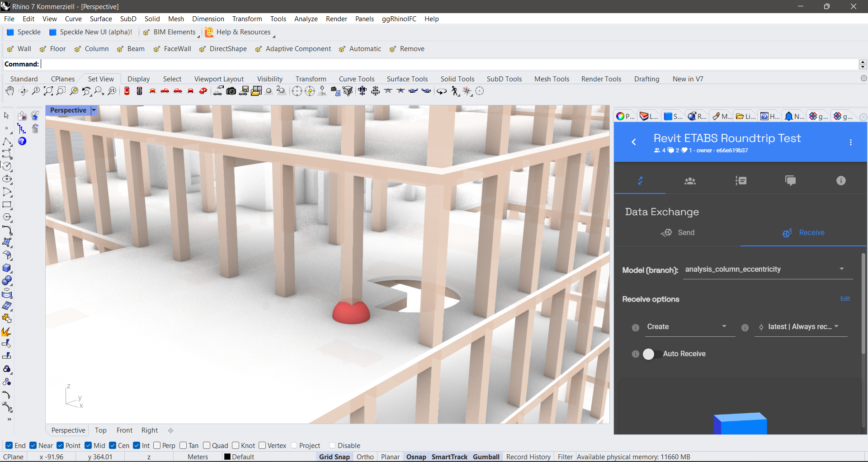Click the Default layer color swatch
Screen dimensions: 868x462
click(227, 457)
